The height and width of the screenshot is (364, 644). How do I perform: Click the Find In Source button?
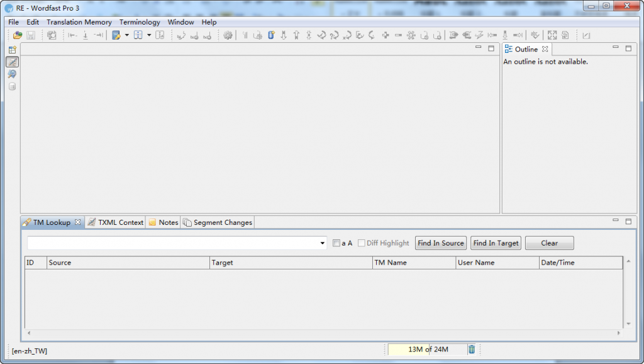440,243
